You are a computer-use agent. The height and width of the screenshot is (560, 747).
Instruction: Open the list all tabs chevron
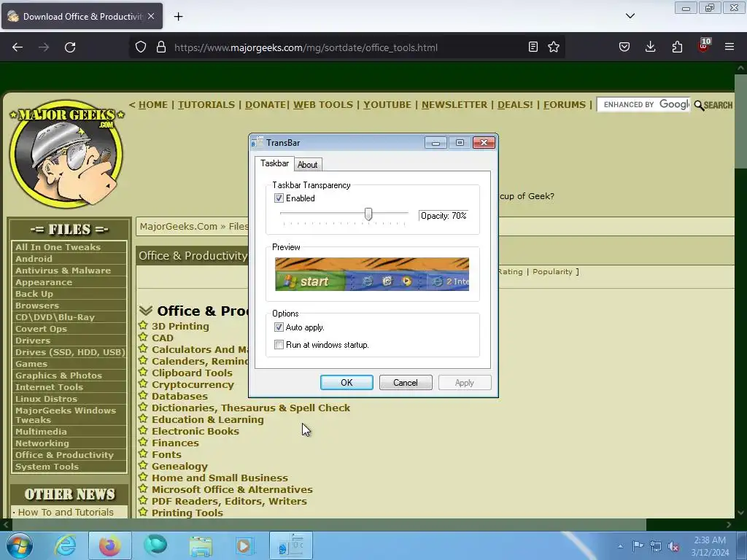(630, 16)
